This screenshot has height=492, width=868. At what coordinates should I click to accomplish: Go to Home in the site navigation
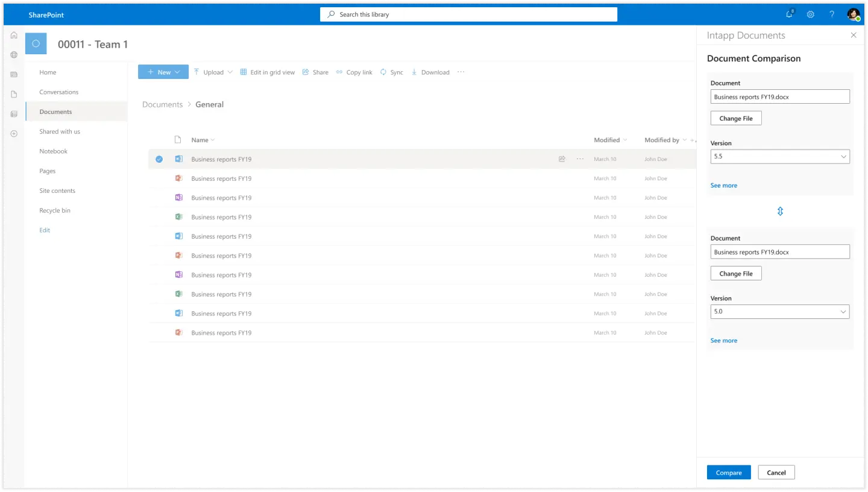click(48, 72)
